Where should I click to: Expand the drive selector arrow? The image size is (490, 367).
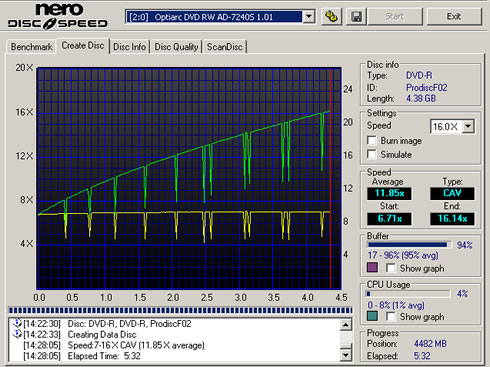(309, 17)
